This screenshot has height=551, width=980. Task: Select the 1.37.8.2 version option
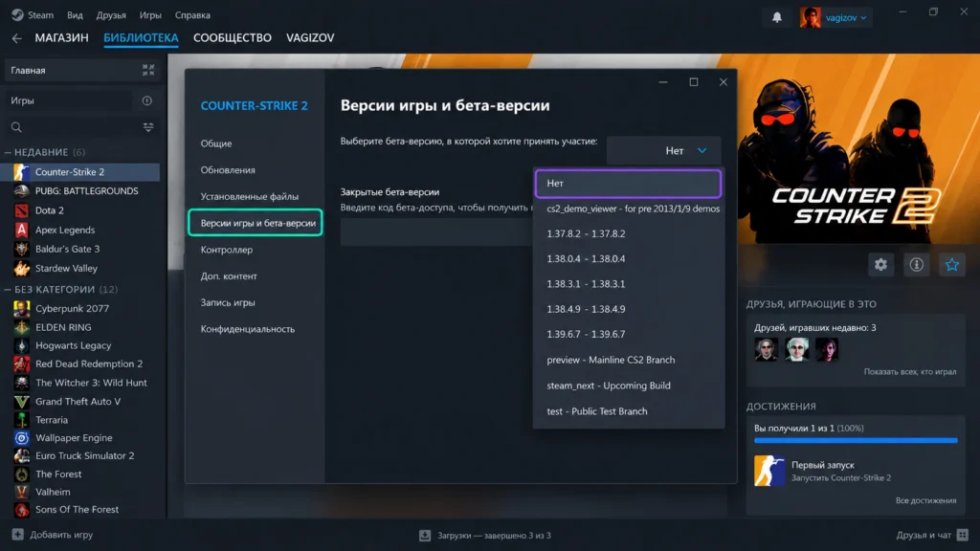click(x=630, y=233)
